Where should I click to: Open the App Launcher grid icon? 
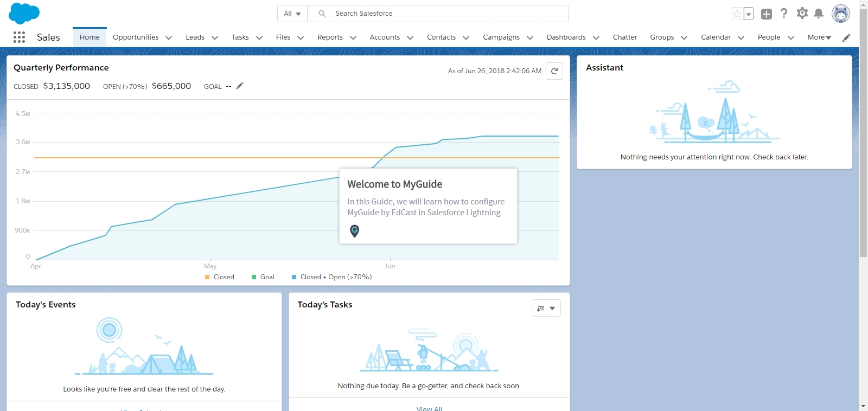point(19,37)
